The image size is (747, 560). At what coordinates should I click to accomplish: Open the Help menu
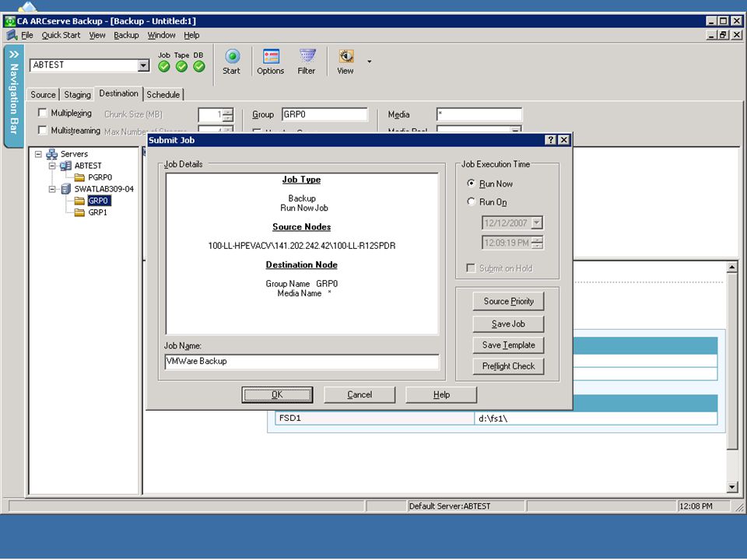pos(191,35)
